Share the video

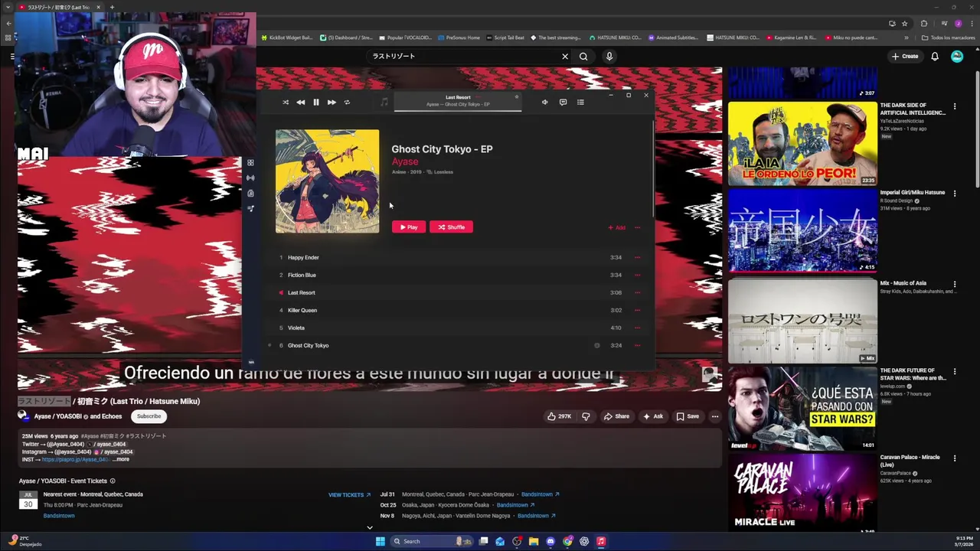pyautogui.click(x=616, y=416)
